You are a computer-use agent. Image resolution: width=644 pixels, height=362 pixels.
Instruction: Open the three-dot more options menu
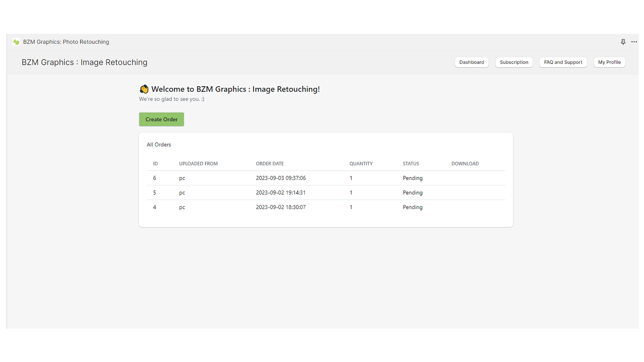click(634, 42)
